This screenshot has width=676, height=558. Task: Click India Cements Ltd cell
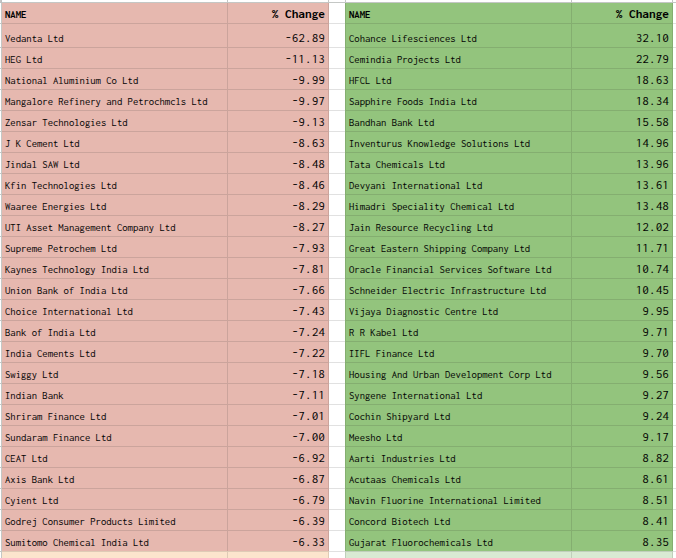pyautogui.click(x=114, y=354)
